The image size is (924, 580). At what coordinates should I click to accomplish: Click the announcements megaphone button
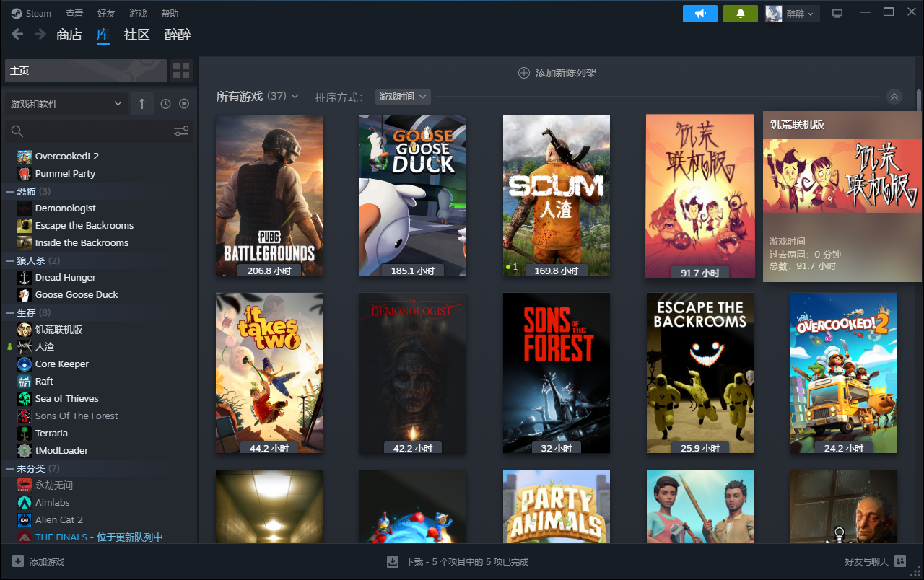coord(699,14)
